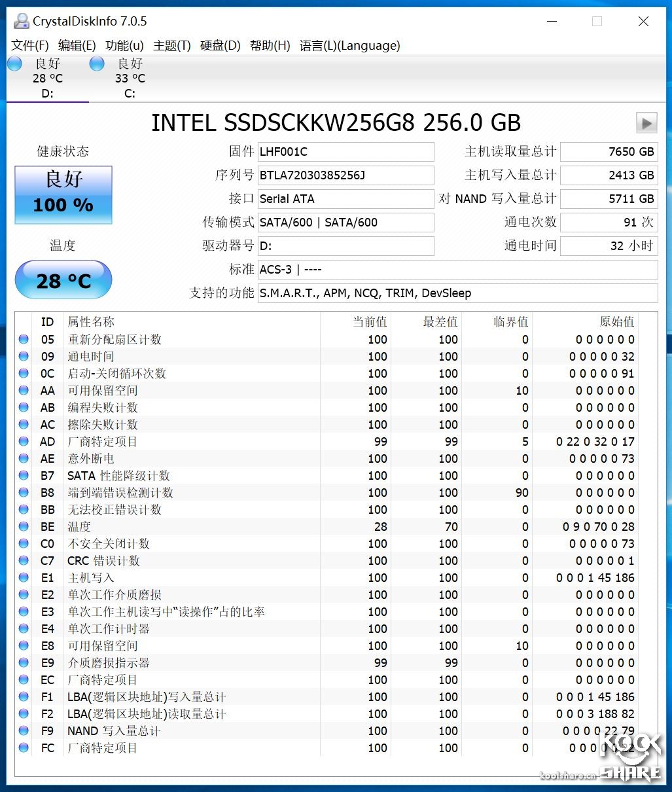The height and width of the screenshot is (792, 672).
Task: Click the INTEL SSDSCKKW256G8 title bar
Action: (336, 122)
